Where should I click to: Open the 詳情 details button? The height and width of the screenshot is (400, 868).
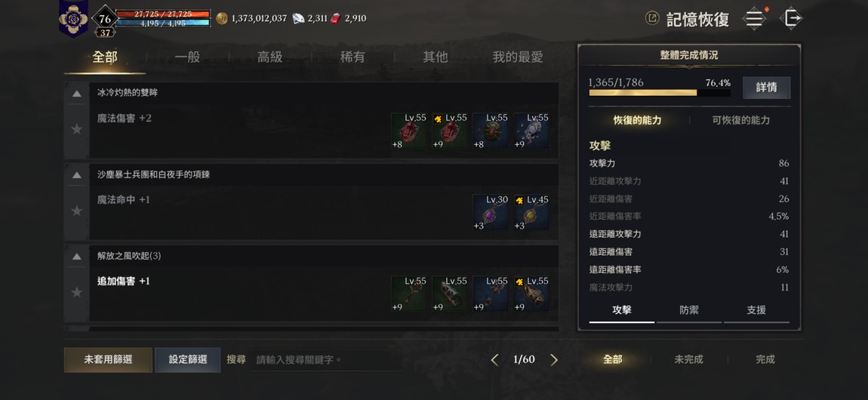(x=766, y=88)
